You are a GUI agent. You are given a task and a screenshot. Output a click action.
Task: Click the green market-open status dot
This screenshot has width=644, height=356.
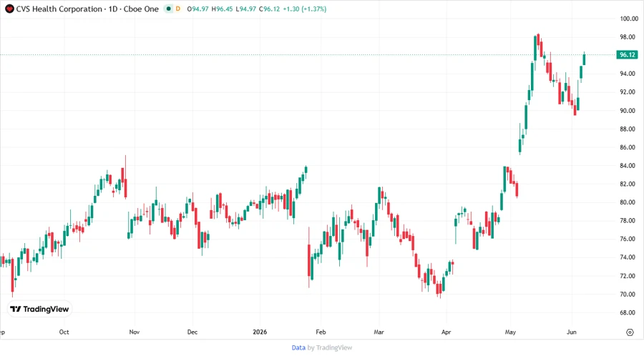pyautogui.click(x=168, y=9)
